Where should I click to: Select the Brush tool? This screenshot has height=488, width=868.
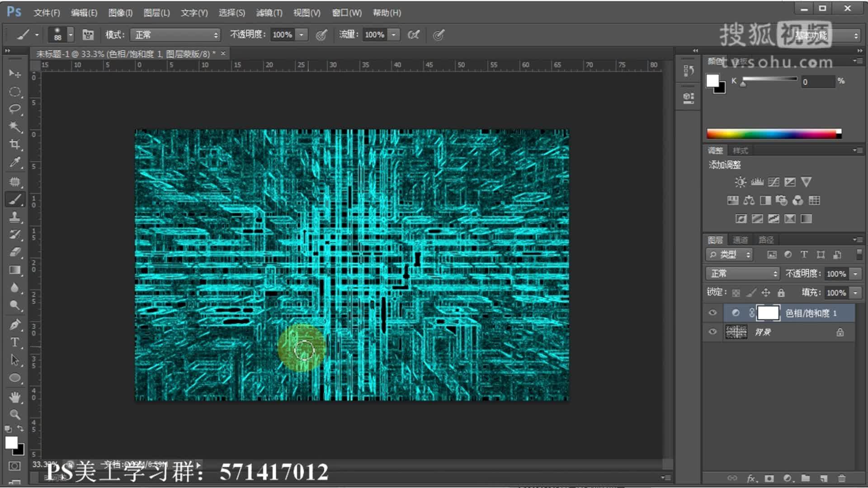(15, 199)
